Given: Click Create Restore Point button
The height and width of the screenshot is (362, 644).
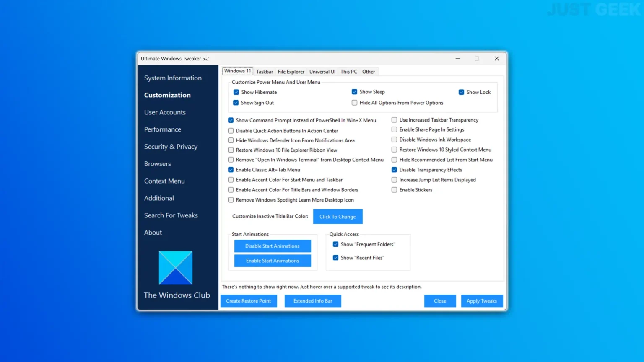Looking at the screenshot, I should point(249,301).
